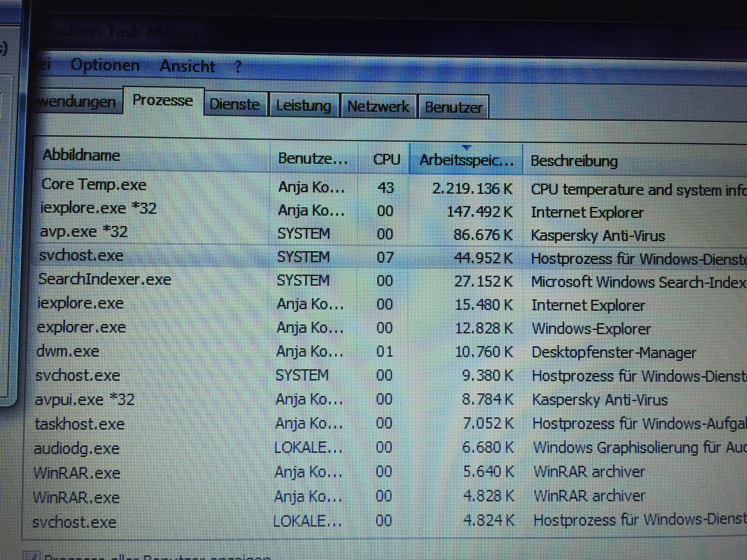Select the Prozesse tab
This screenshot has width=747, height=560.
coord(163,101)
